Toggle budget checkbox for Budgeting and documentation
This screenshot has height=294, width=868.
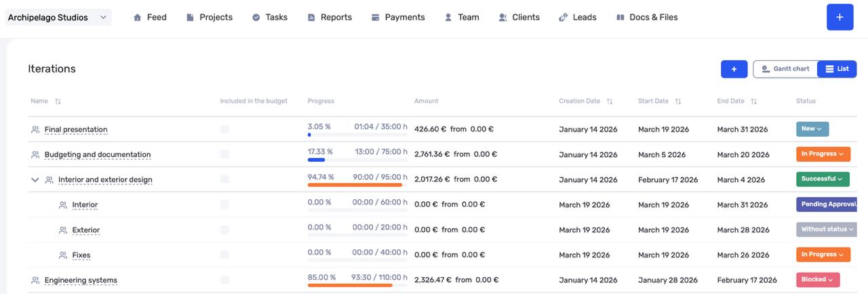(224, 154)
